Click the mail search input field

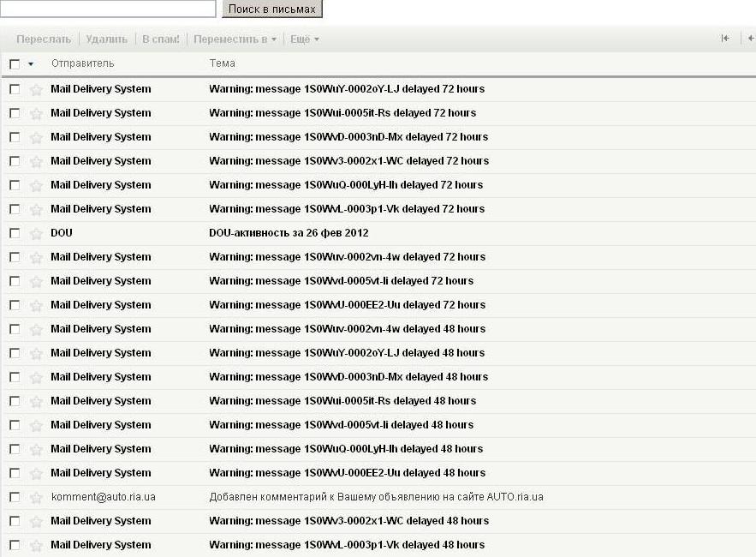pyautogui.click(x=107, y=9)
